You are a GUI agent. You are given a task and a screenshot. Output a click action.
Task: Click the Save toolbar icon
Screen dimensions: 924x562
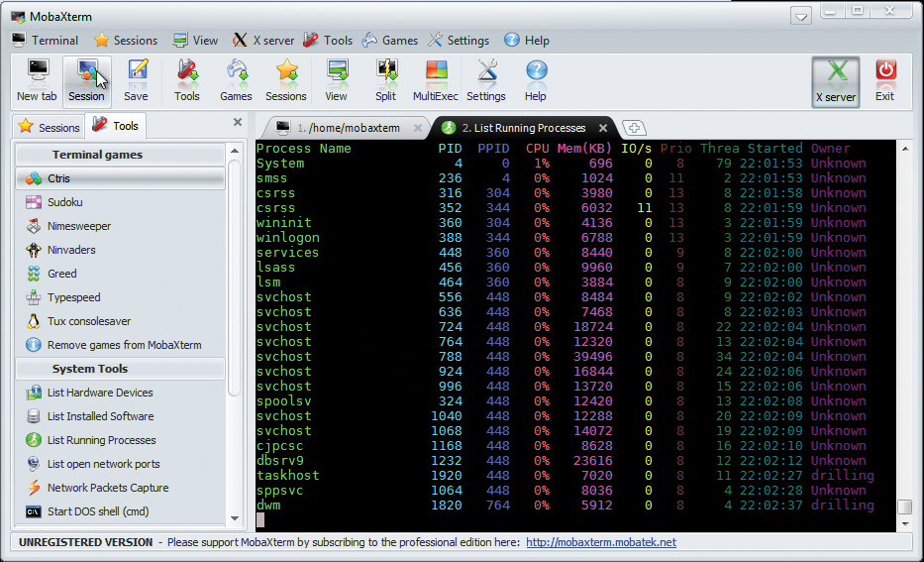(x=136, y=81)
